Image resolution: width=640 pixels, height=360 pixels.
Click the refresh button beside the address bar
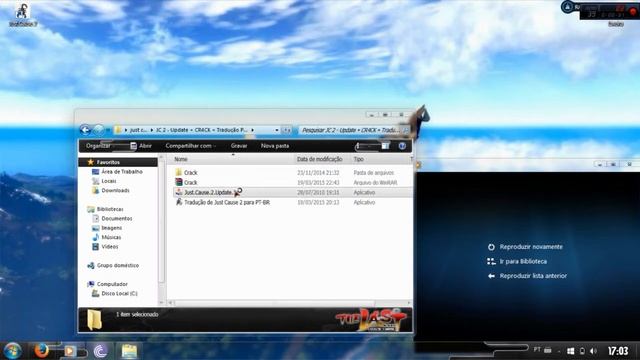tap(287, 130)
